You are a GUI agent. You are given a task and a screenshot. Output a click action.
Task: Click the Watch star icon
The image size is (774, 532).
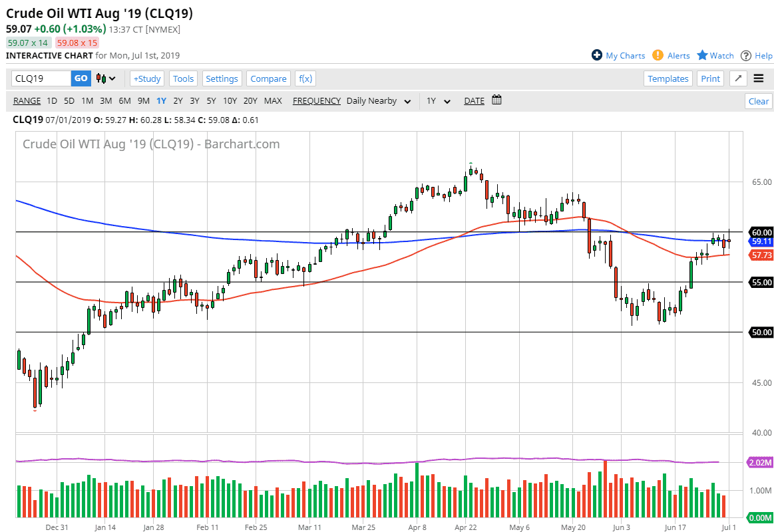702,55
